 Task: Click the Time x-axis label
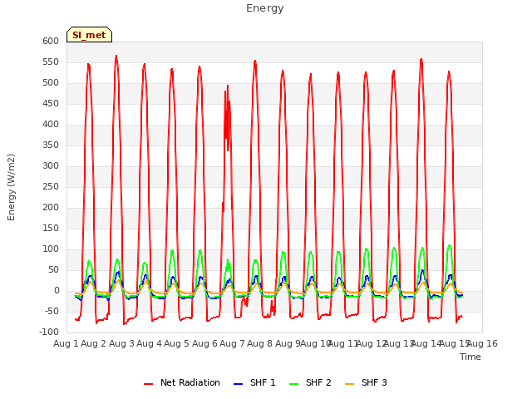click(x=470, y=357)
